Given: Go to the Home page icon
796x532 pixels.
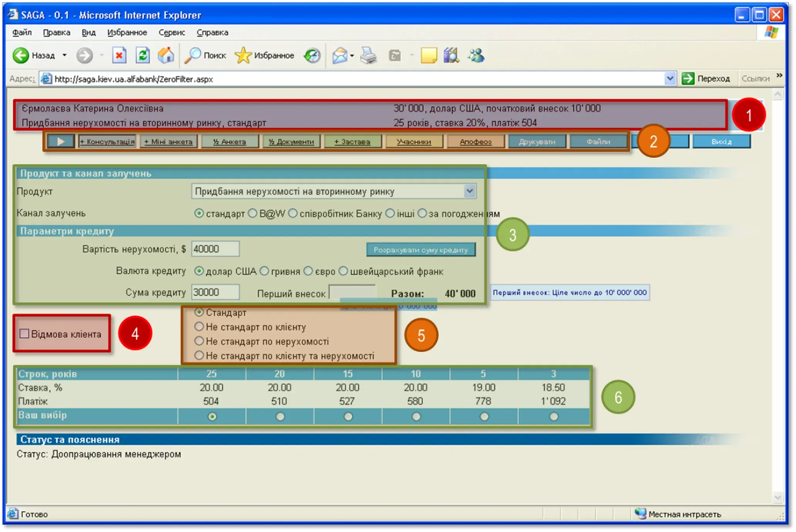Looking at the screenshot, I should [166, 55].
